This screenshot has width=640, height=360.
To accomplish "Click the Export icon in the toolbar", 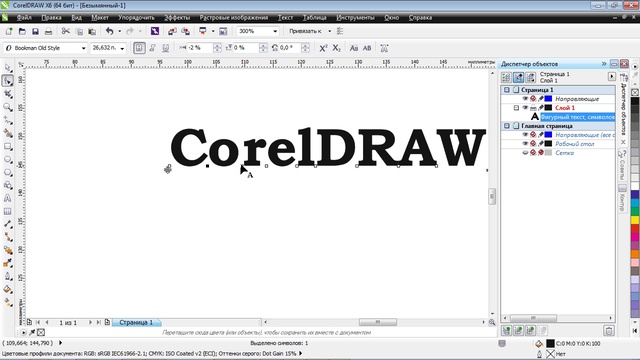I will [185, 31].
